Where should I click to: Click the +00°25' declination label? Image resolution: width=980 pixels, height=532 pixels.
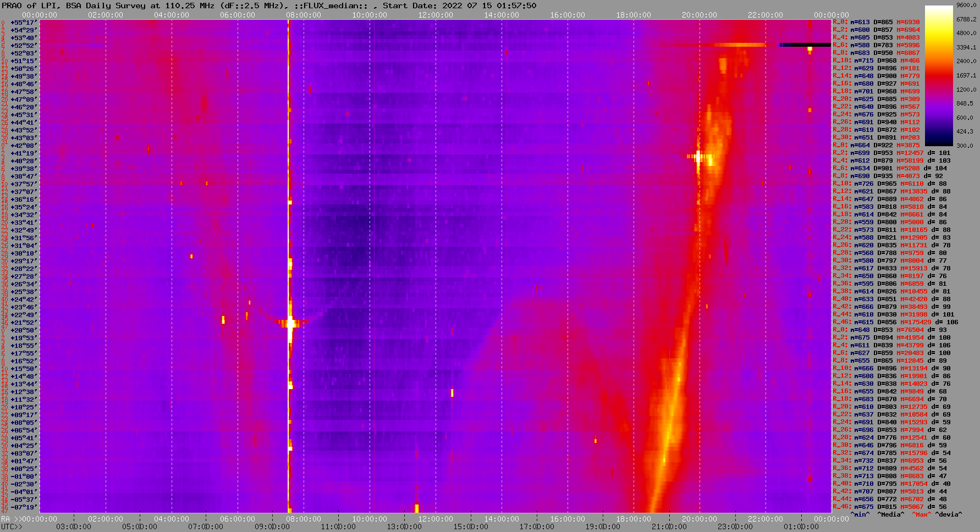pyautogui.click(x=23, y=469)
